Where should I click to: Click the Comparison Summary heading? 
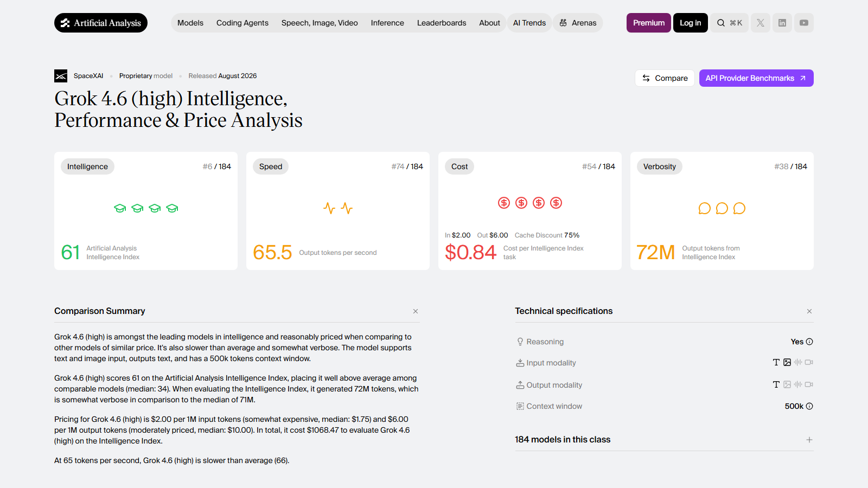100,311
